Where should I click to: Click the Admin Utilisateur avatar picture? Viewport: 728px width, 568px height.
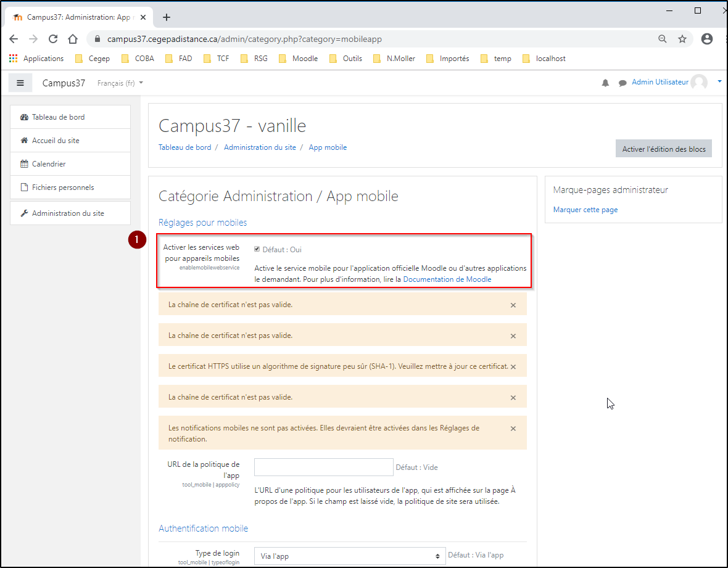click(699, 82)
